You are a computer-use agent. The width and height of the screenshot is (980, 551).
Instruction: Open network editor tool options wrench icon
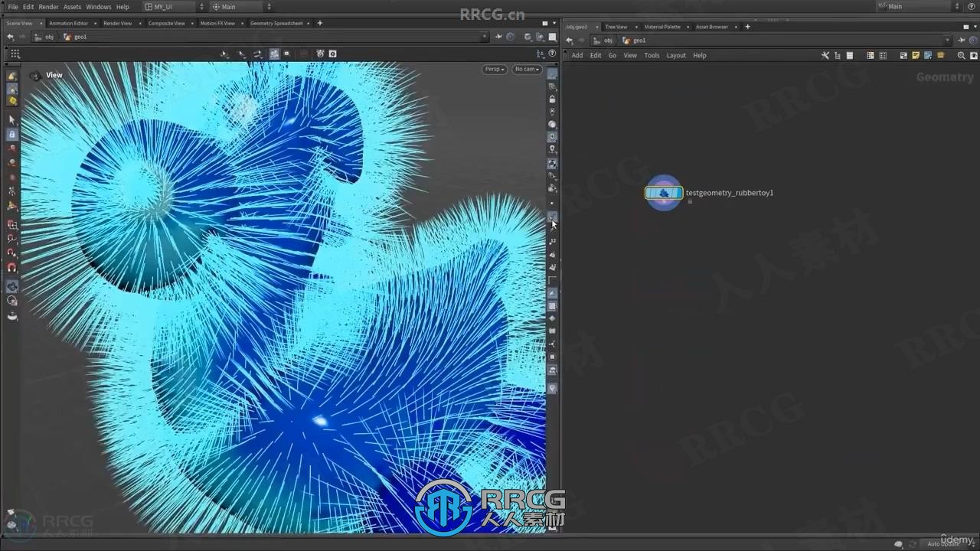tap(825, 55)
